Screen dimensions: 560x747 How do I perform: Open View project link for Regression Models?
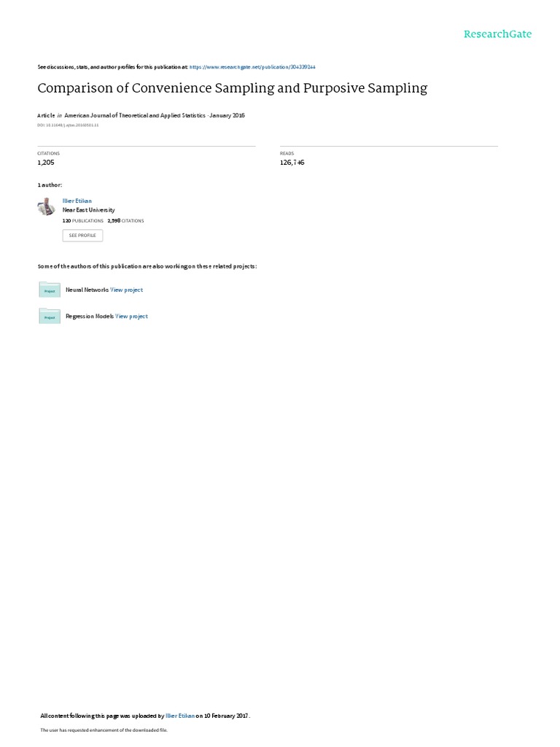point(131,317)
